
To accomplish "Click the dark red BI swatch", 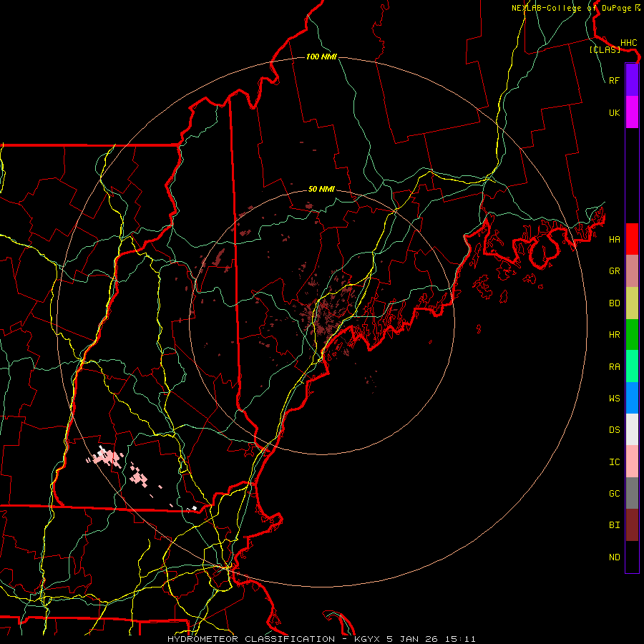I will pyautogui.click(x=632, y=525).
